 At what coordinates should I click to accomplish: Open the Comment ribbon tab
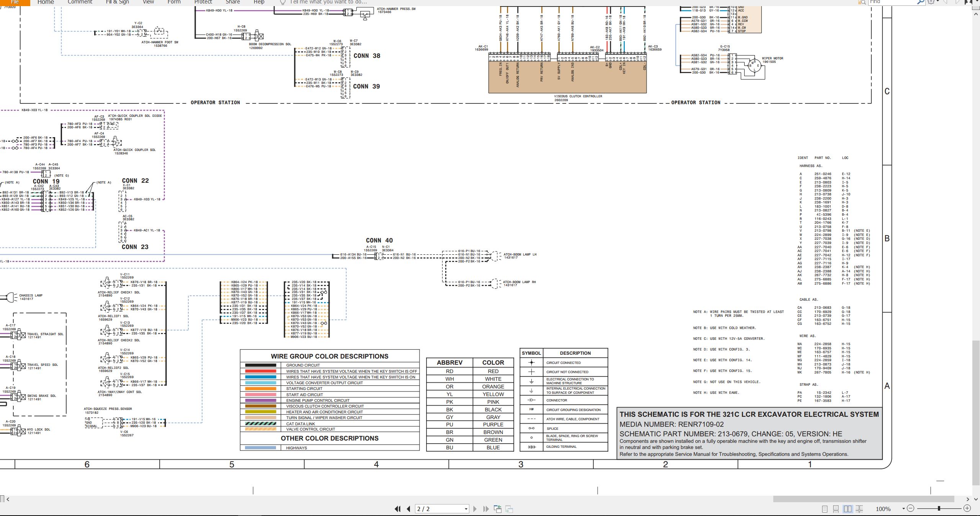[80, 2]
